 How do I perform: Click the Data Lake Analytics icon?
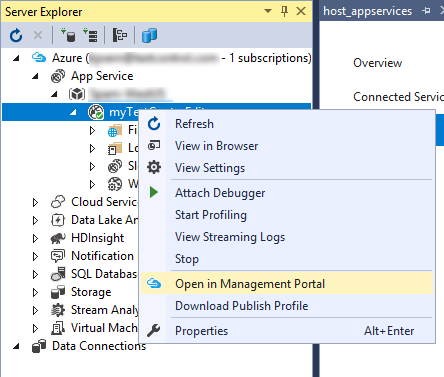coord(58,220)
